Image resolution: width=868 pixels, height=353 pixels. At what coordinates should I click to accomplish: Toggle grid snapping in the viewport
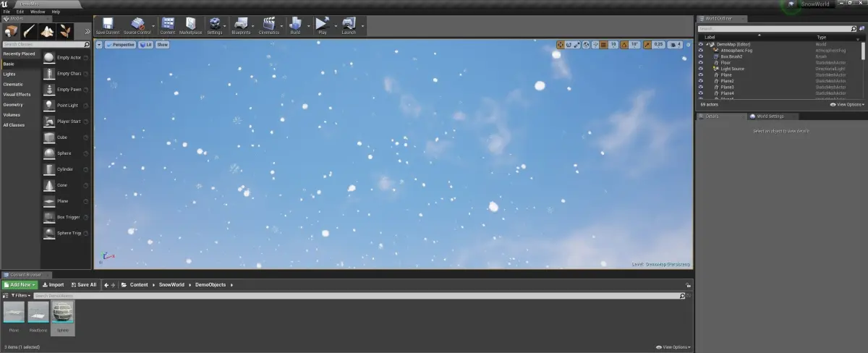point(605,45)
